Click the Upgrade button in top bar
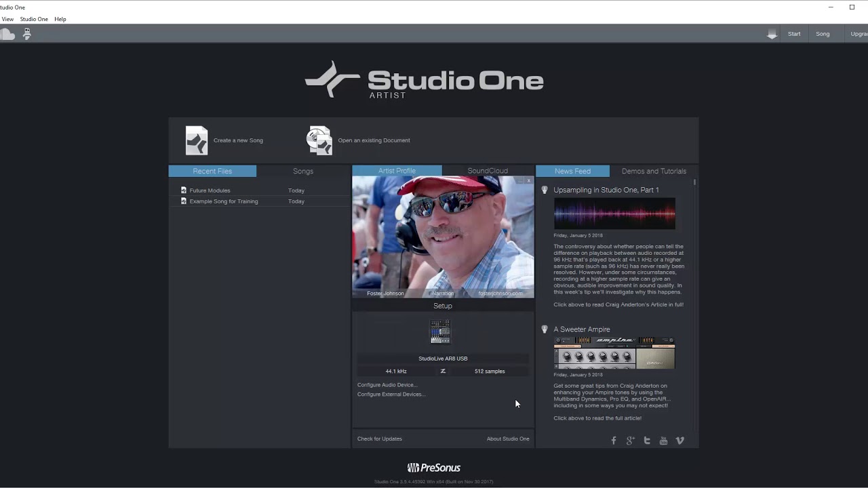Screen dimensions: 868x488 [859, 34]
